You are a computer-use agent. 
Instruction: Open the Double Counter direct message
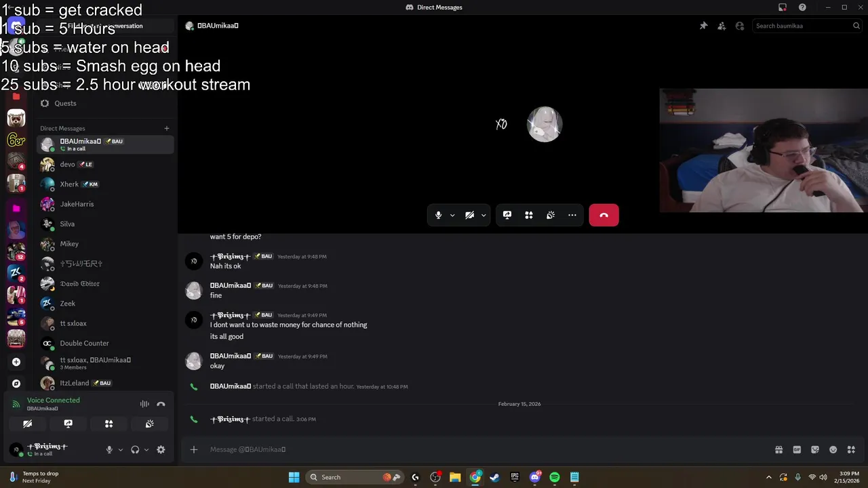point(105,343)
